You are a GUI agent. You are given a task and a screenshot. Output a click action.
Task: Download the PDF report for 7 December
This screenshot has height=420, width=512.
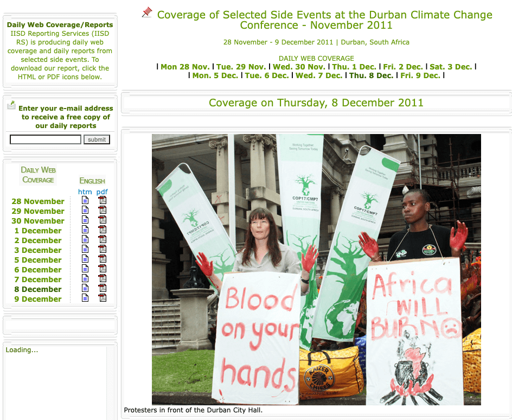pos(102,278)
